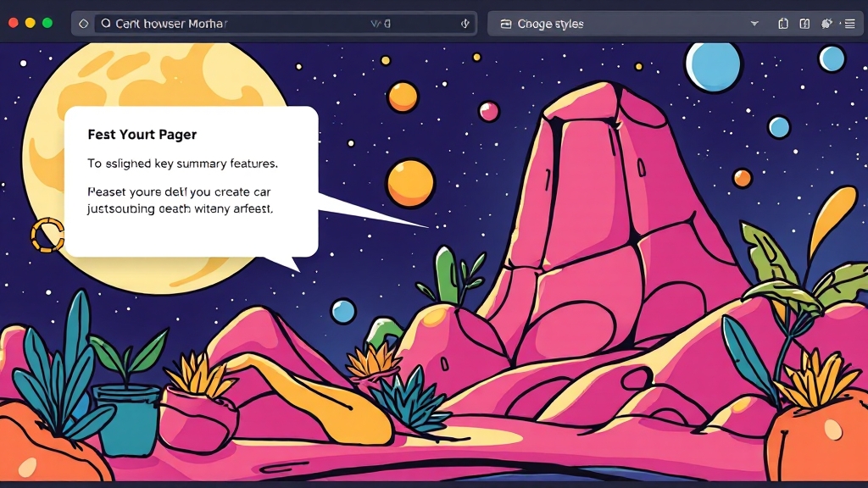Image resolution: width=868 pixels, height=488 pixels.
Task: Click the first document icon after dropdown arrow
Action: tap(782, 24)
